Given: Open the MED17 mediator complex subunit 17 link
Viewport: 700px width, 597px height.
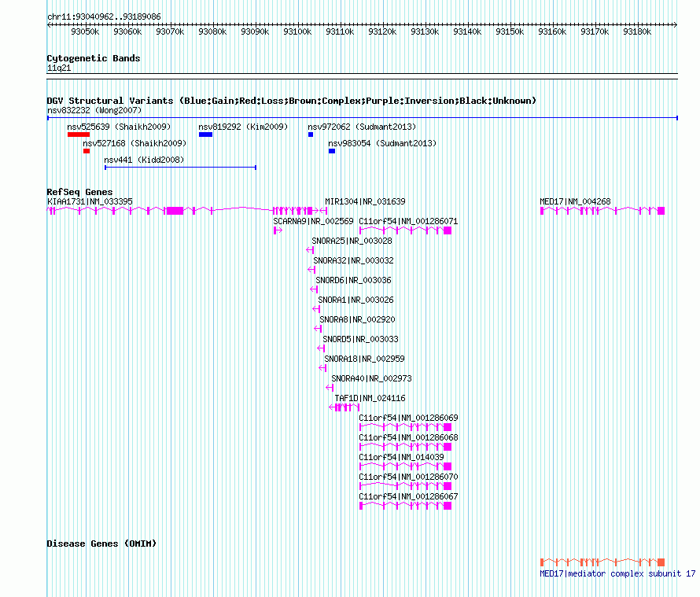Looking at the screenshot, I should click(x=617, y=573).
